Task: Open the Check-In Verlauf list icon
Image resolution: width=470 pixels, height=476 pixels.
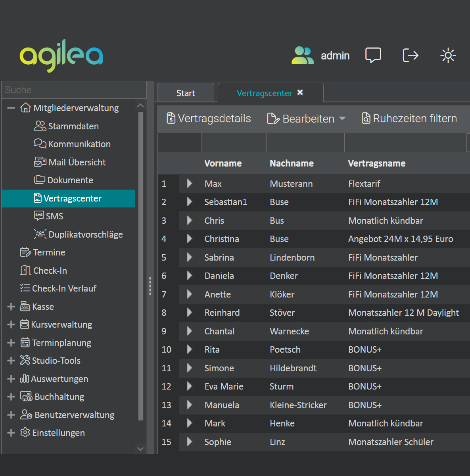Action: [x=25, y=288]
